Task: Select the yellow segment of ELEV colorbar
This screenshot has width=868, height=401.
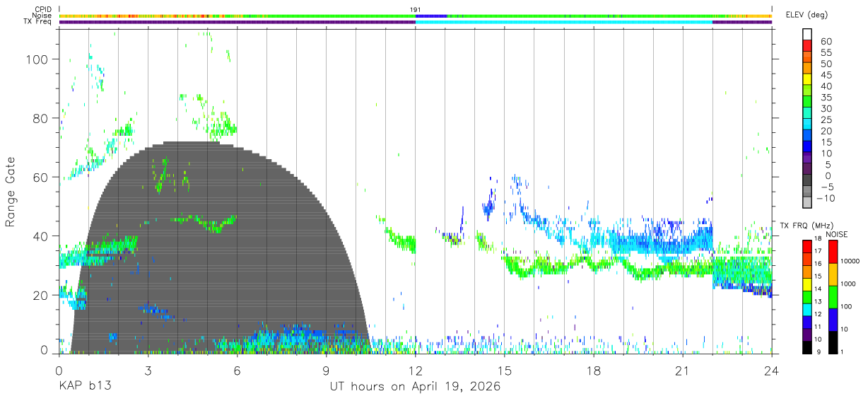Action: tap(808, 79)
